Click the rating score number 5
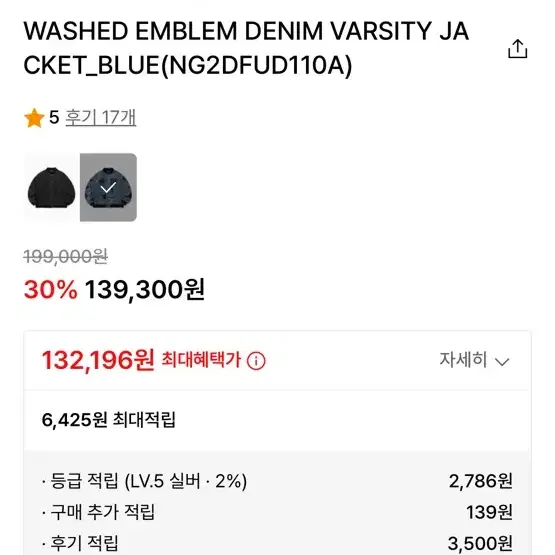The height and width of the screenshot is (555, 555). tap(54, 118)
